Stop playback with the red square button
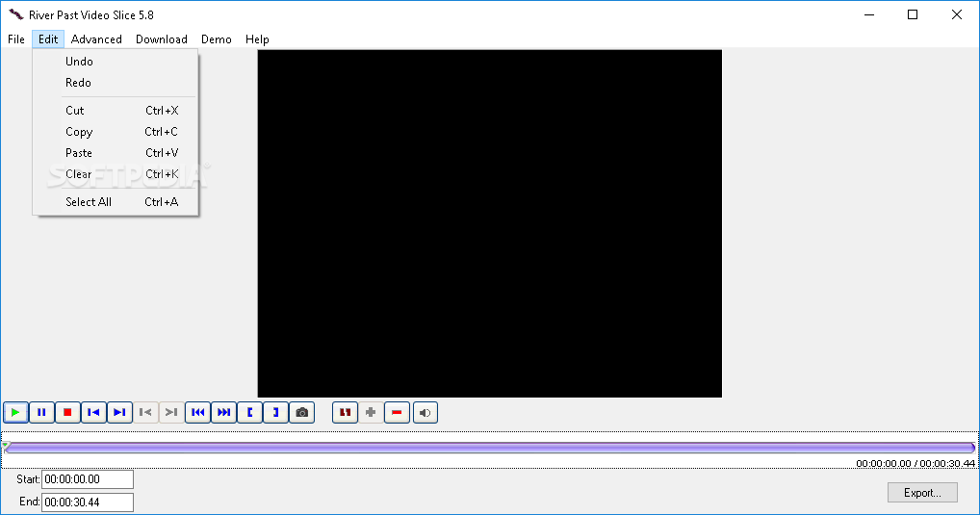980x515 pixels. tap(67, 413)
